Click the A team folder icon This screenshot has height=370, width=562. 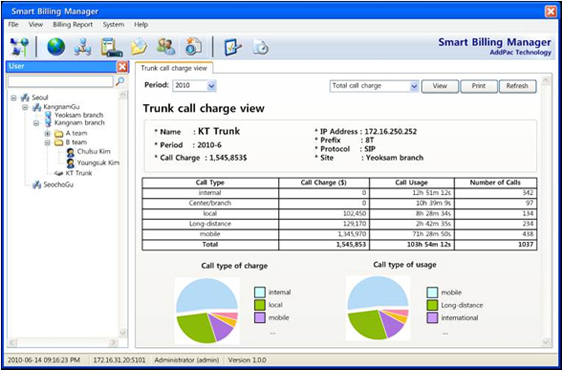tap(58, 134)
